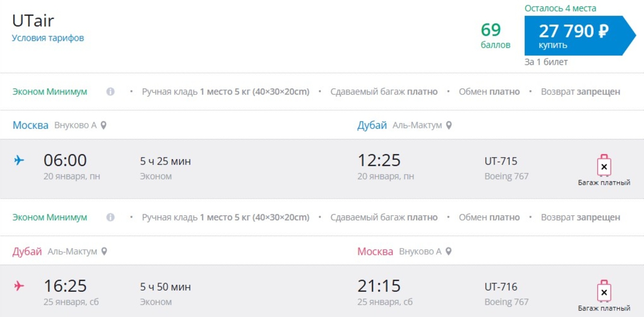Click flight number UT-715
The image size is (644, 317).
[501, 161]
